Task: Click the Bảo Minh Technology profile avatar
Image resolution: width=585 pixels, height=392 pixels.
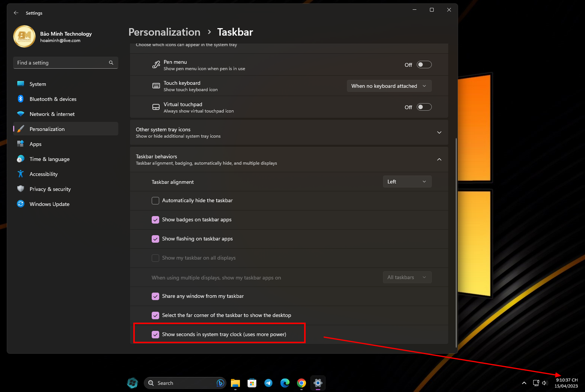Action: (24, 36)
